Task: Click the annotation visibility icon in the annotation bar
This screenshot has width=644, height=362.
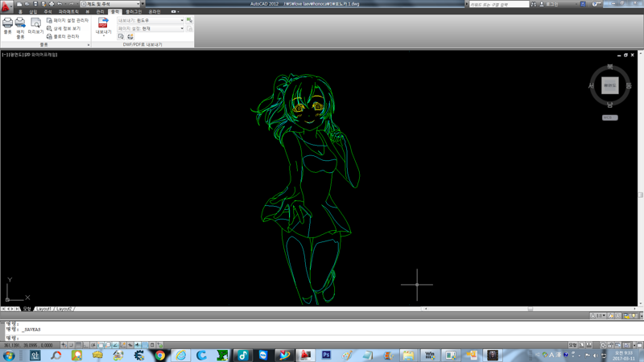Action: (611, 315)
